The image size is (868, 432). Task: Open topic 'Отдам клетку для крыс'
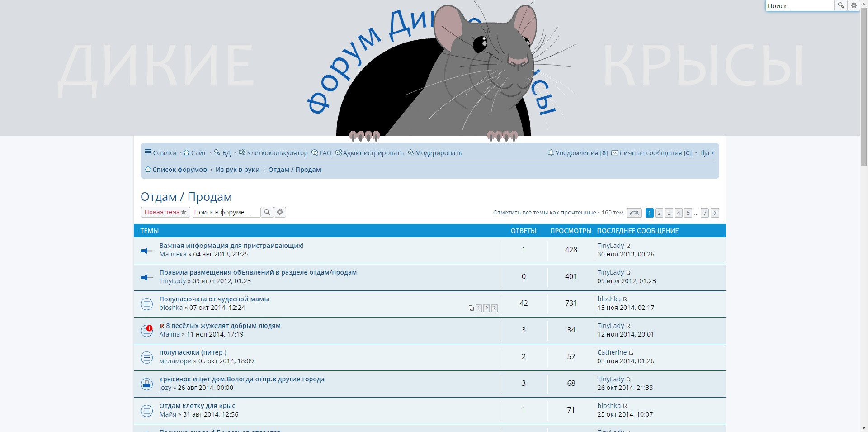pos(197,406)
